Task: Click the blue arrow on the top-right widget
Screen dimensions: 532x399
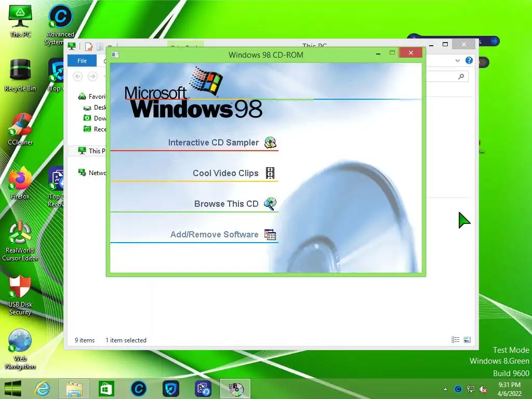Action: click(x=495, y=42)
